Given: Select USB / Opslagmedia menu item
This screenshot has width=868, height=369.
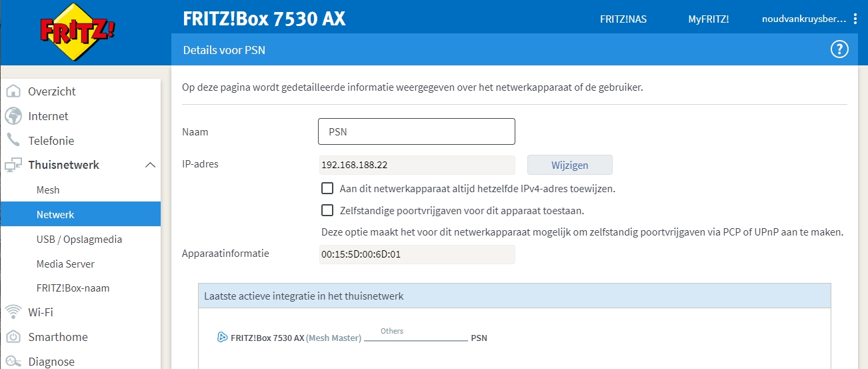Looking at the screenshot, I should [79, 240].
